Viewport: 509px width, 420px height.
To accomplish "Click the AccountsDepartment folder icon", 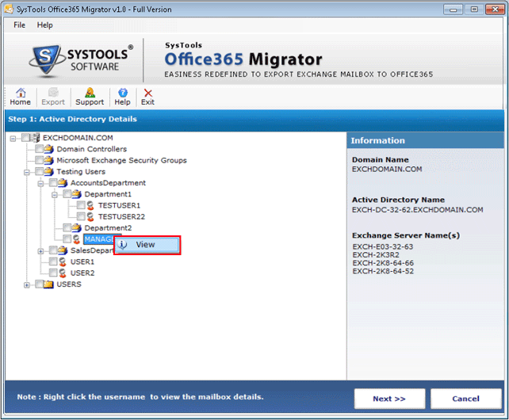I will click(x=63, y=183).
